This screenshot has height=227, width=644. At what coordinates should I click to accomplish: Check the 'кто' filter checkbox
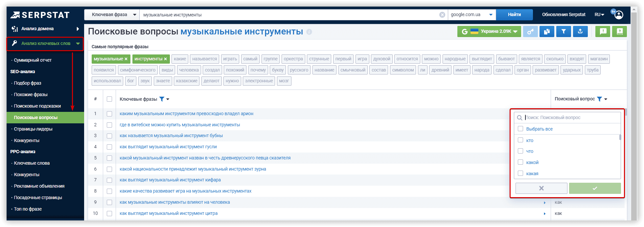(520, 140)
